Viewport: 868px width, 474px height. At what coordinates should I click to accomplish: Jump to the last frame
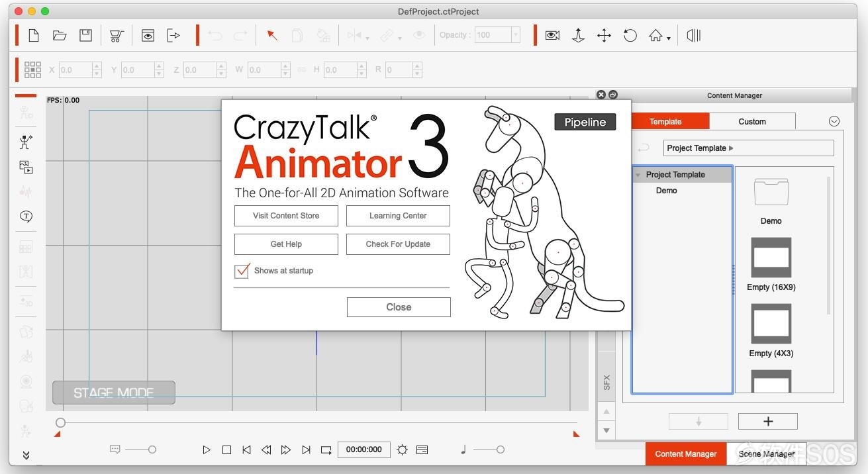click(x=306, y=450)
